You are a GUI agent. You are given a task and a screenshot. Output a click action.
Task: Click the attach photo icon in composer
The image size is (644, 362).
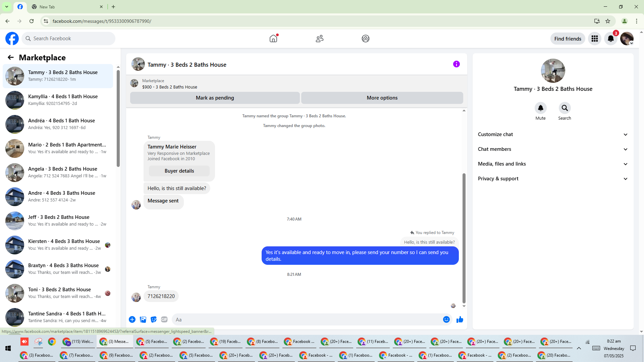click(143, 319)
